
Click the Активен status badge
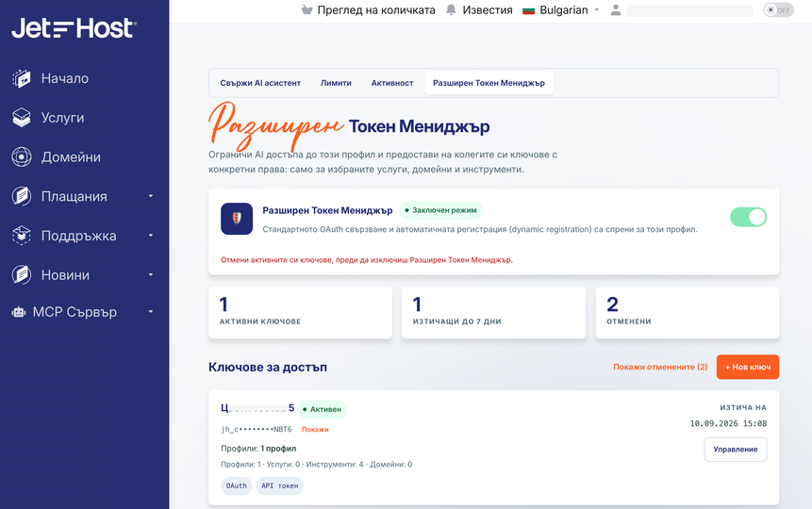pyautogui.click(x=323, y=409)
